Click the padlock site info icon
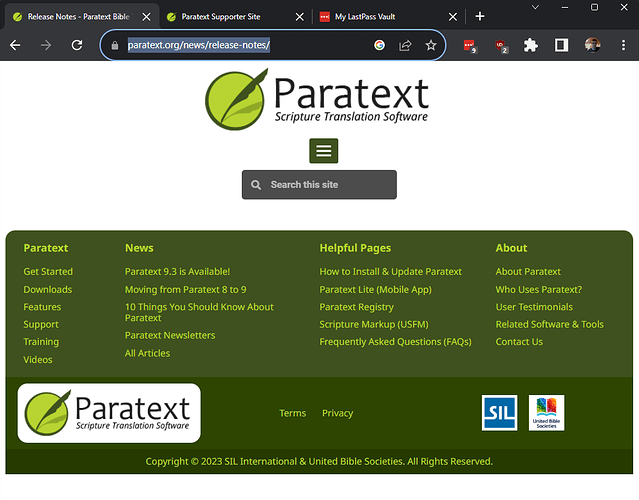The height and width of the screenshot is (500, 639). pos(115,45)
